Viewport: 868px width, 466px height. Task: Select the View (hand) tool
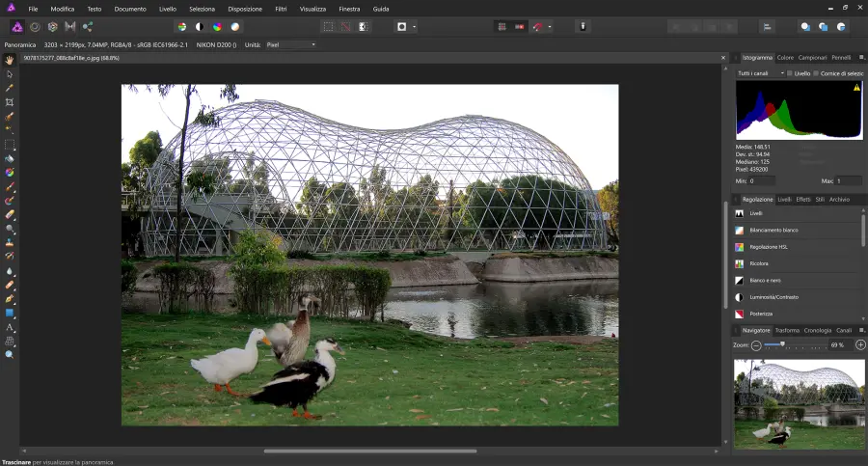(x=10, y=60)
